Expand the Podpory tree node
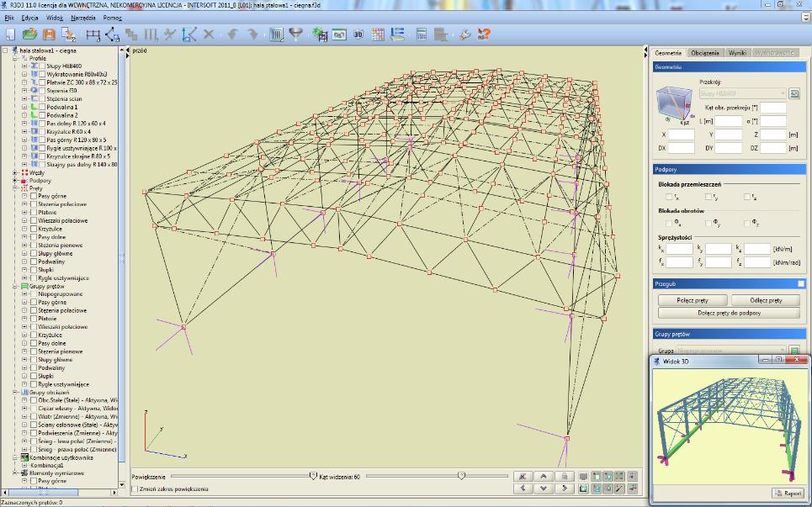 click(x=15, y=181)
